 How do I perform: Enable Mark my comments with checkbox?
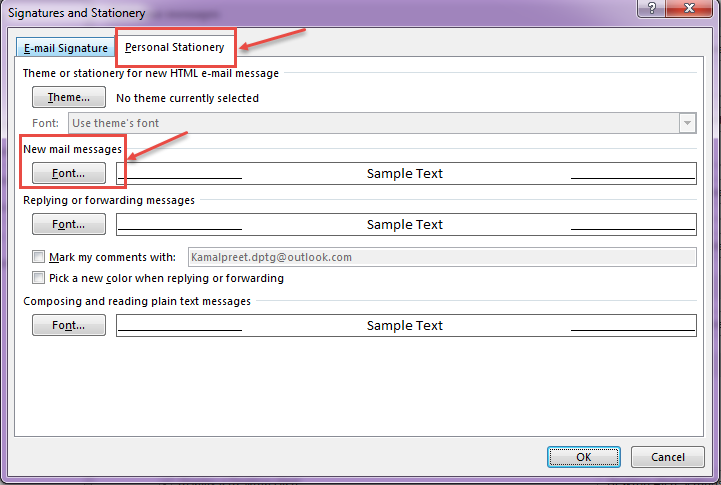coord(39,257)
